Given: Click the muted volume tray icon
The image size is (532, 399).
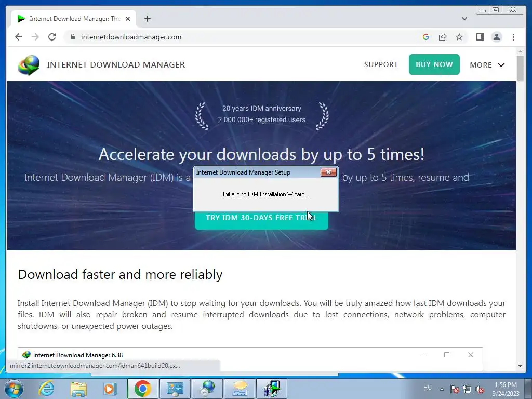Looking at the screenshot, I should pyautogui.click(x=480, y=389).
